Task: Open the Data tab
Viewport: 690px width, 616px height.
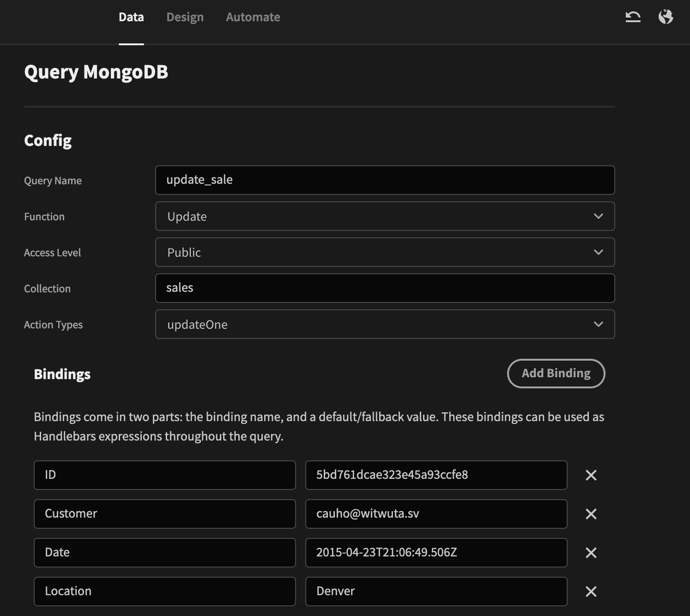Action: 131,17
